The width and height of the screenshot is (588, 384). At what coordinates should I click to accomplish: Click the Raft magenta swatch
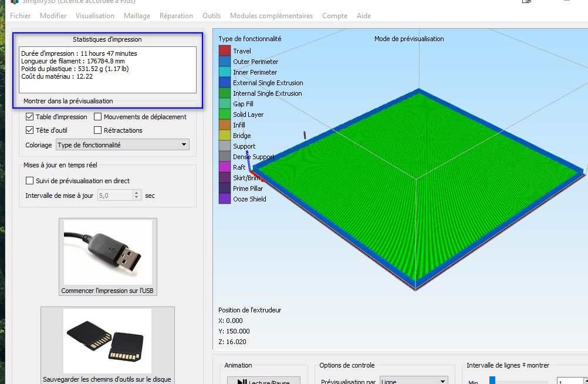pos(225,167)
